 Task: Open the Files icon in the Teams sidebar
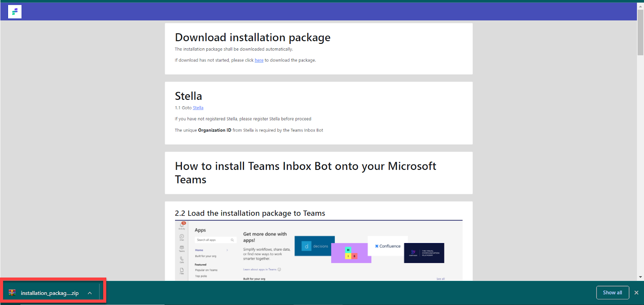coord(182,271)
